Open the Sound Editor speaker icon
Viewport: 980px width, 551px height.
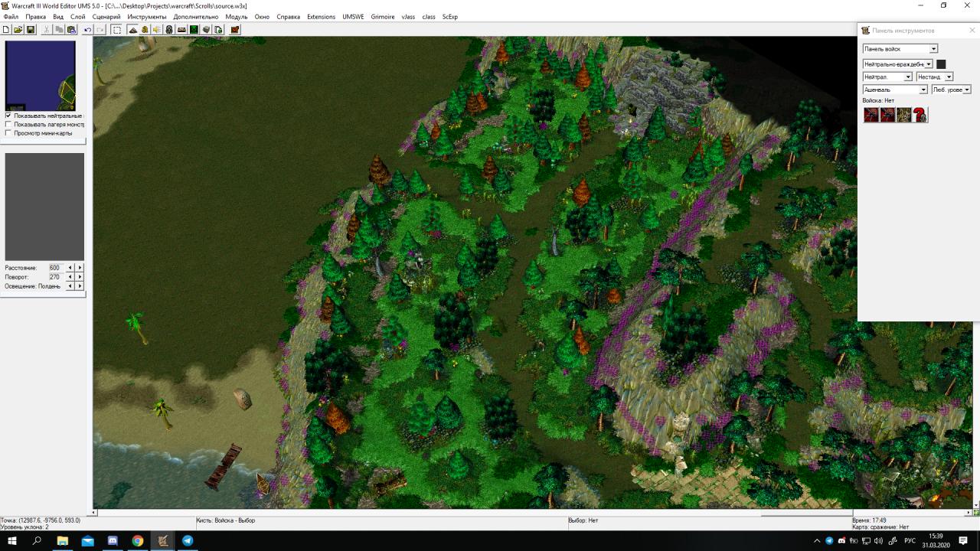[x=157, y=30]
